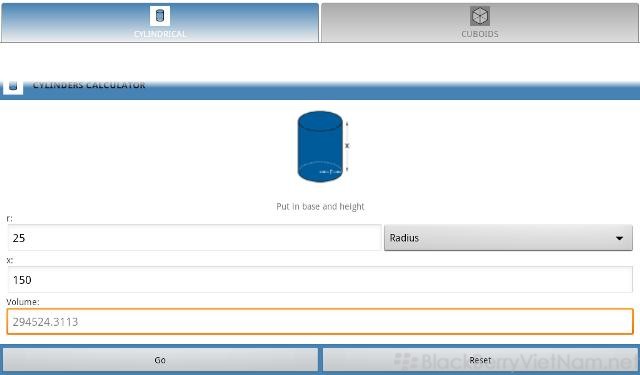
Task: Click the r input field containing 25
Action: (195, 237)
